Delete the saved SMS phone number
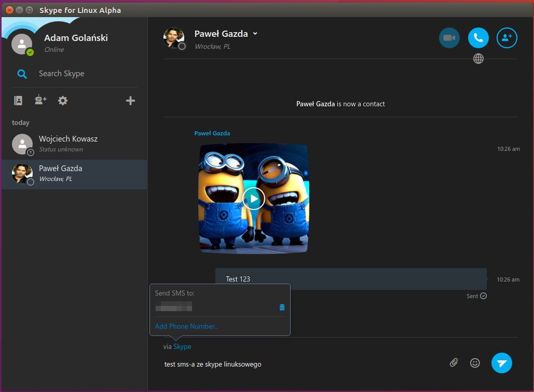 coord(282,307)
